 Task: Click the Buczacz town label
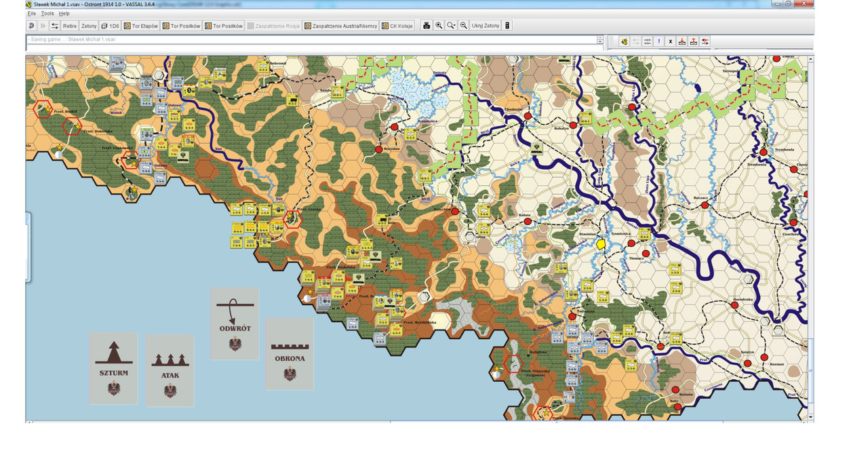click(701, 197)
